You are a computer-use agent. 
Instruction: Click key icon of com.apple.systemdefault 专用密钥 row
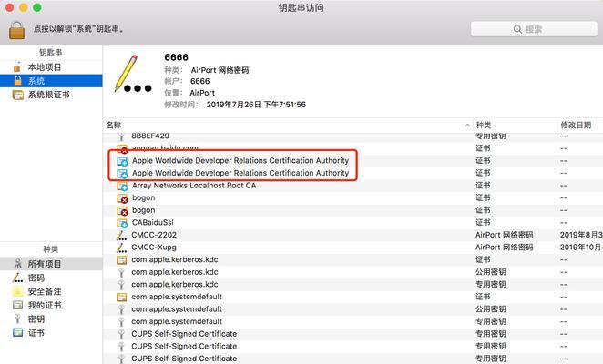click(121, 322)
